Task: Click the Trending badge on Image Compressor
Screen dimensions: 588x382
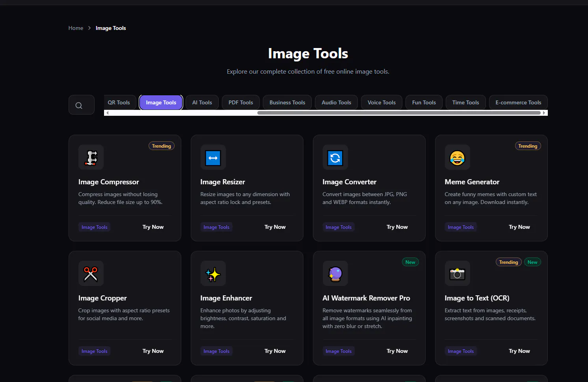Action: click(x=162, y=146)
